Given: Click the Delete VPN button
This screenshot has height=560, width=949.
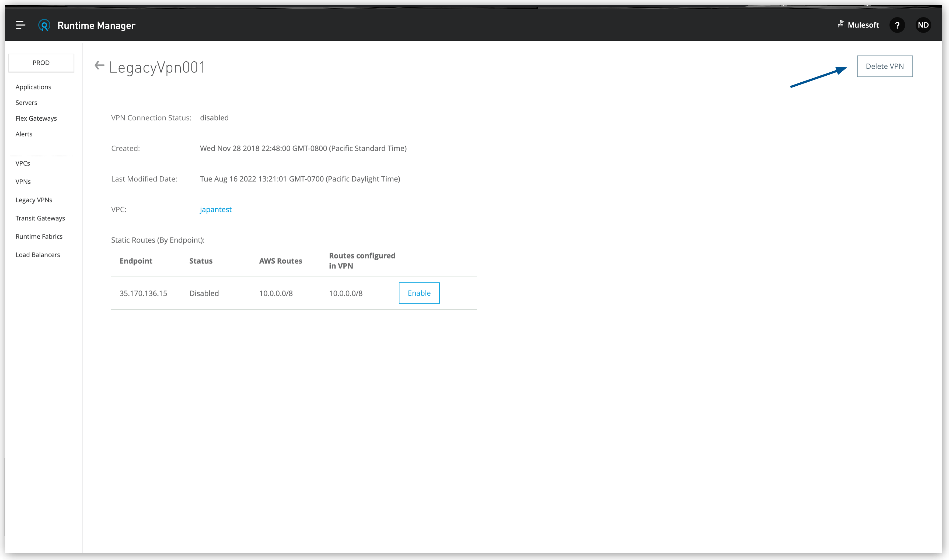Looking at the screenshot, I should [884, 66].
